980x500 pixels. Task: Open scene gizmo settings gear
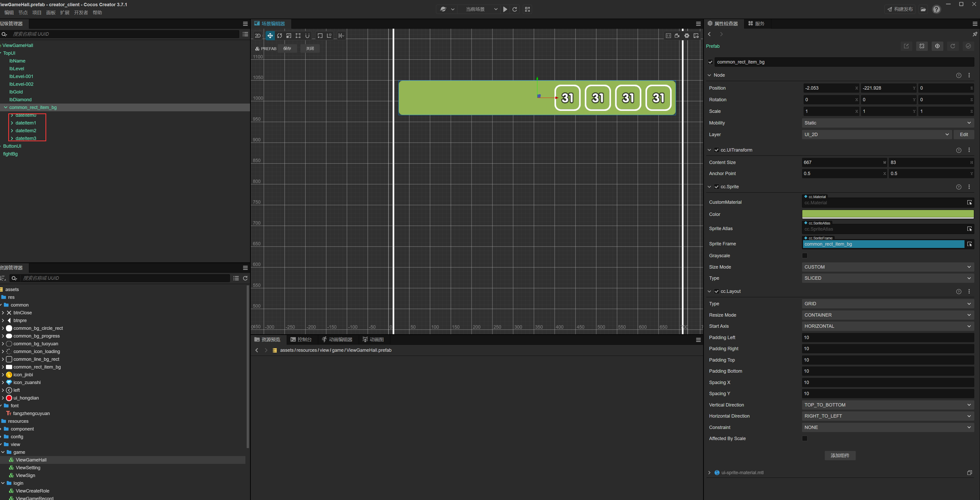[687, 36]
